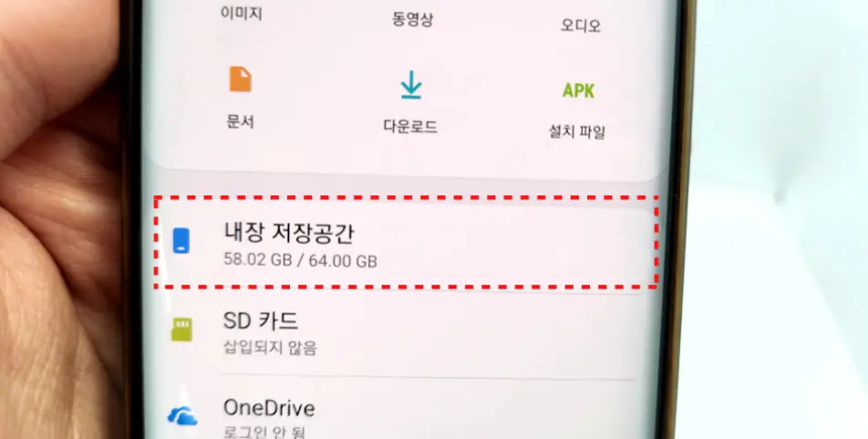
Task: Open the OneDrive cloud icon
Action: (182, 415)
